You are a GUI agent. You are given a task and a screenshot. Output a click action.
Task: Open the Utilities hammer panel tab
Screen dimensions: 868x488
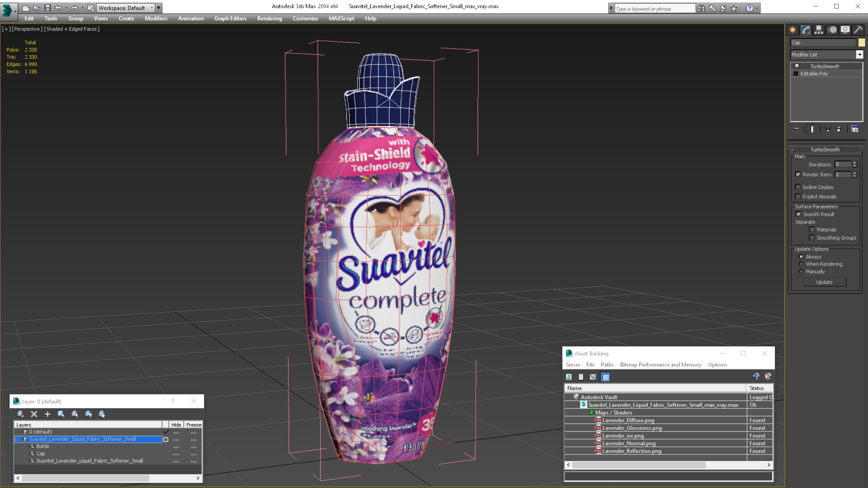pyautogui.click(x=858, y=30)
